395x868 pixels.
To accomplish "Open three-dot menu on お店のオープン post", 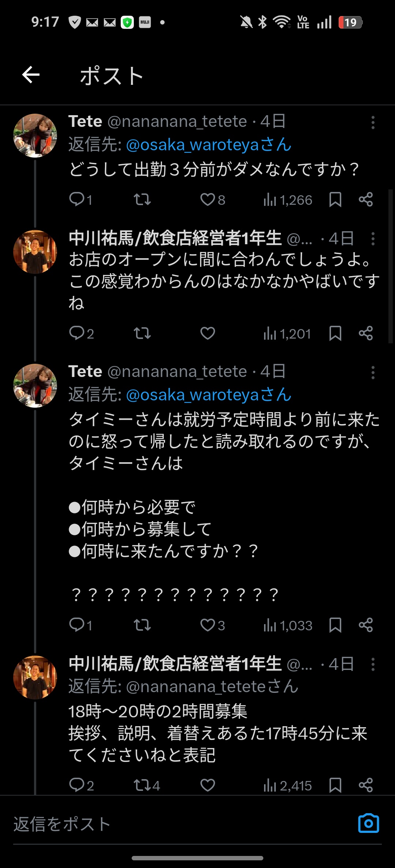I will tap(373, 239).
